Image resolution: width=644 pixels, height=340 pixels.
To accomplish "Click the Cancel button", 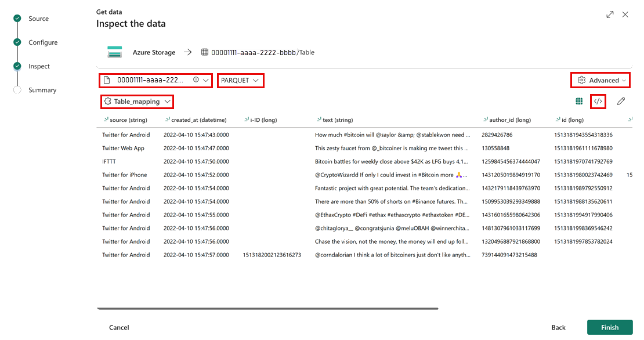I will click(119, 327).
